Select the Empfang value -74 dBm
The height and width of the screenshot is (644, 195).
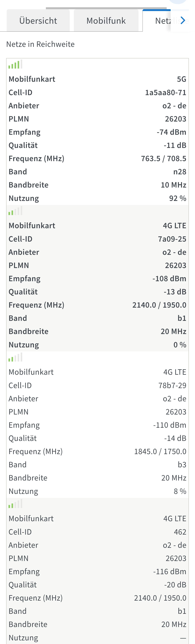point(171,132)
